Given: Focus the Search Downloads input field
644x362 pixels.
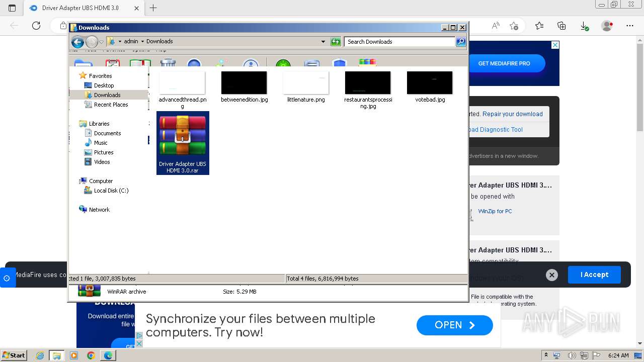Looking at the screenshot, I should tap(400, 42).
